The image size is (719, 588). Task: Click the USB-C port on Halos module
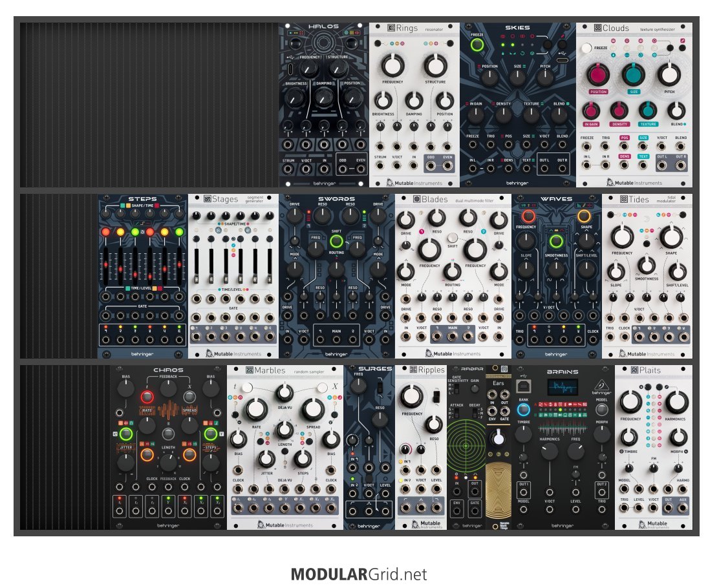click(x=291, y=70)
